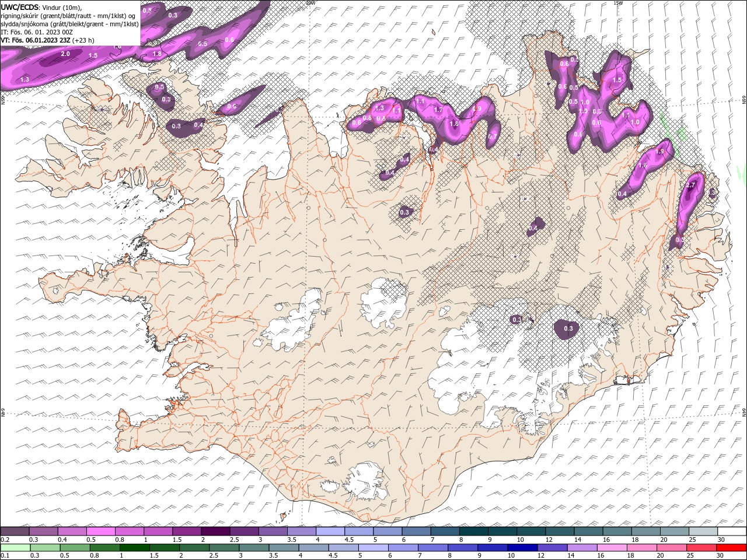Select the 'slydda/snjókoma' header line
Image resolution: width=747 pixels, height=560 pixels.
(69, 24)
